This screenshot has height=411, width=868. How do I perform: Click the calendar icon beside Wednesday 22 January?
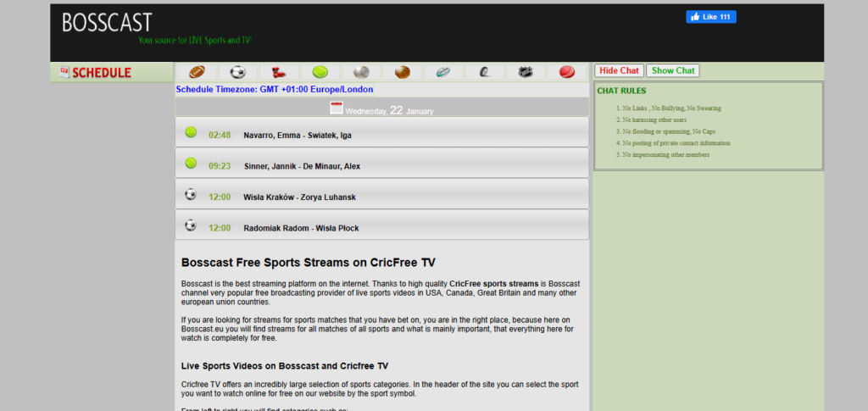pyautogui.click(x=337, y=108)
